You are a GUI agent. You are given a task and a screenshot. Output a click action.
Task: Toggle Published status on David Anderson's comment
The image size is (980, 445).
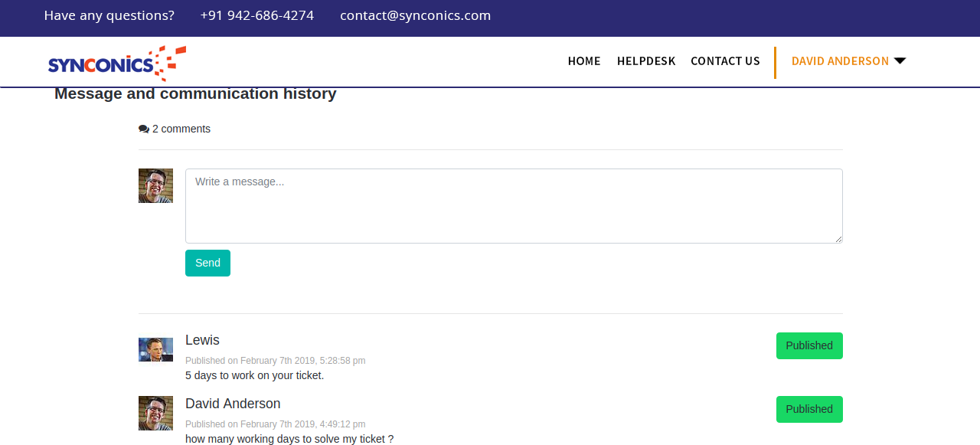click(x=809, y=409)
